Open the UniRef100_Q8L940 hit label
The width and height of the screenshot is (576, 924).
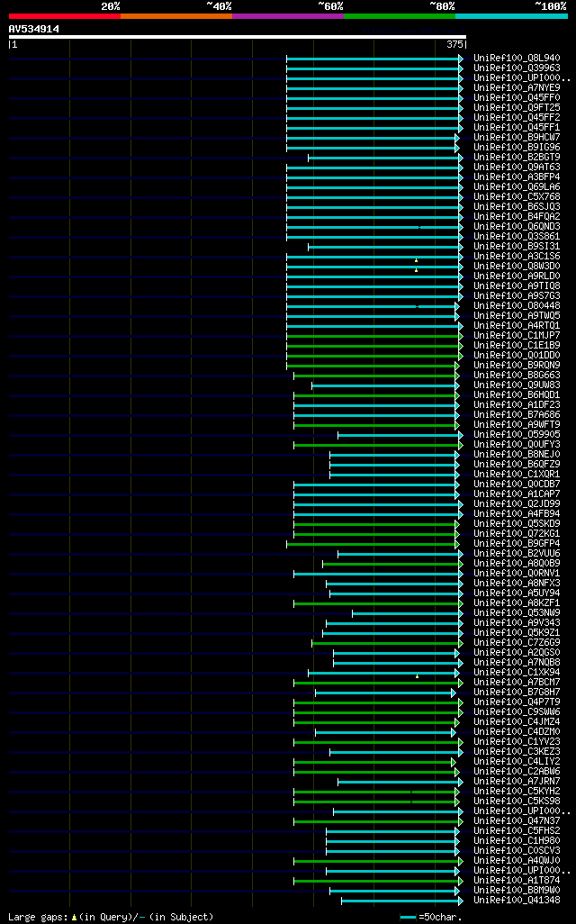(517, 59)
